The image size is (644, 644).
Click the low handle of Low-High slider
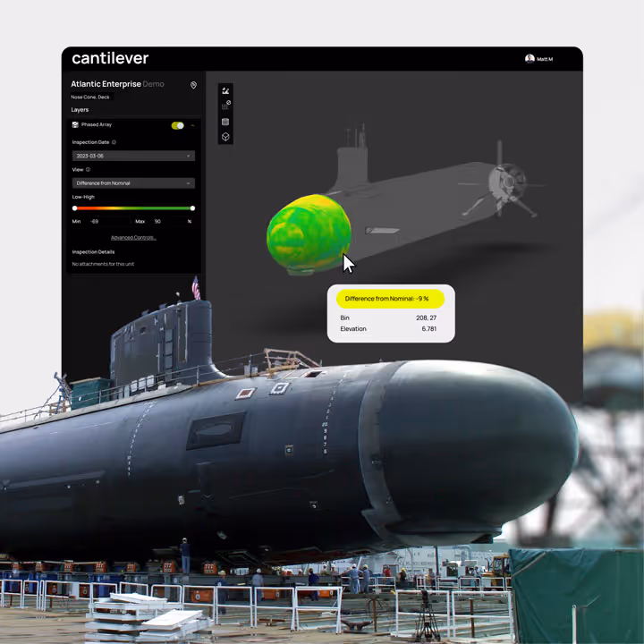coord(75,208)
